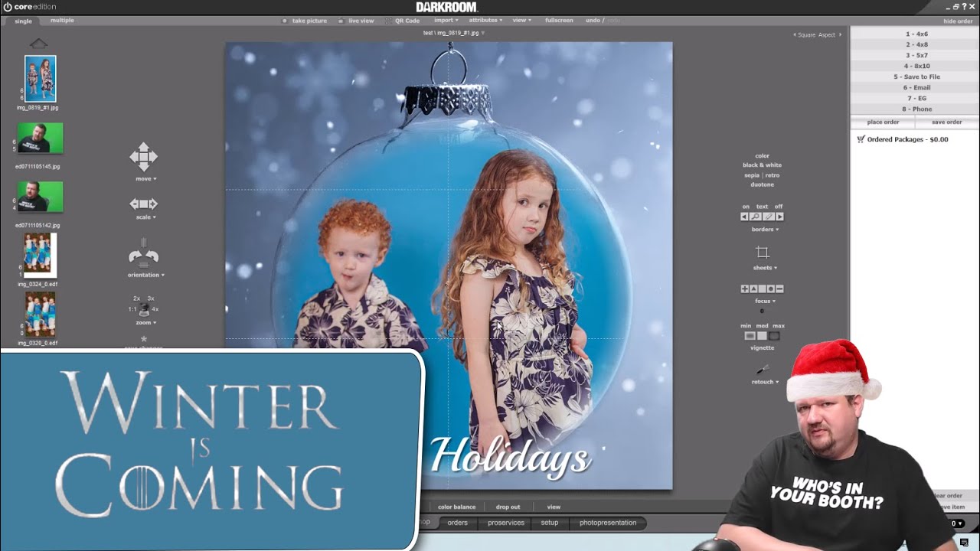Select medium vignette swatch

click(x=762, y=336)
